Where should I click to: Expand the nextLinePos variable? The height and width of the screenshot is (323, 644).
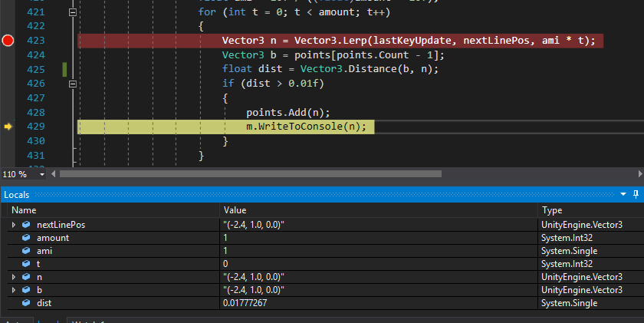point(13,225)
